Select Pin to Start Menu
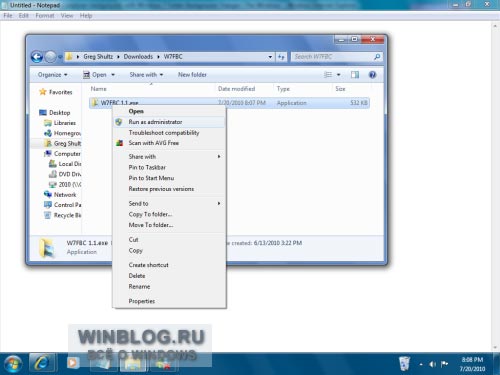Viewport: 500px width, 375px height. click(169, 178)
